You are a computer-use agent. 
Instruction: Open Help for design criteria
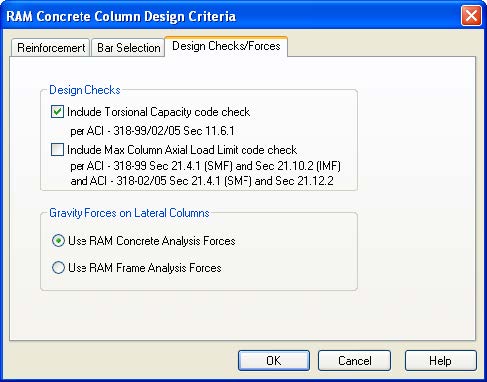pyautogui.click(x=440, y=361)
